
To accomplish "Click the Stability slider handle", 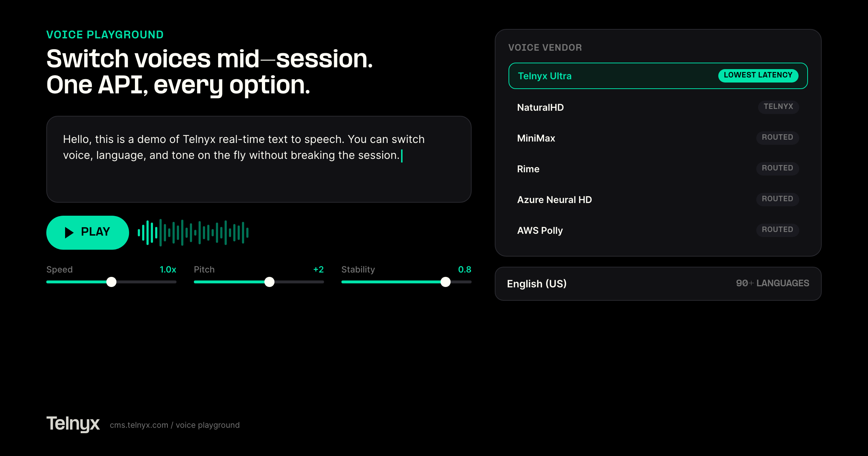I will pyautogui.click(x=446, y=282).
